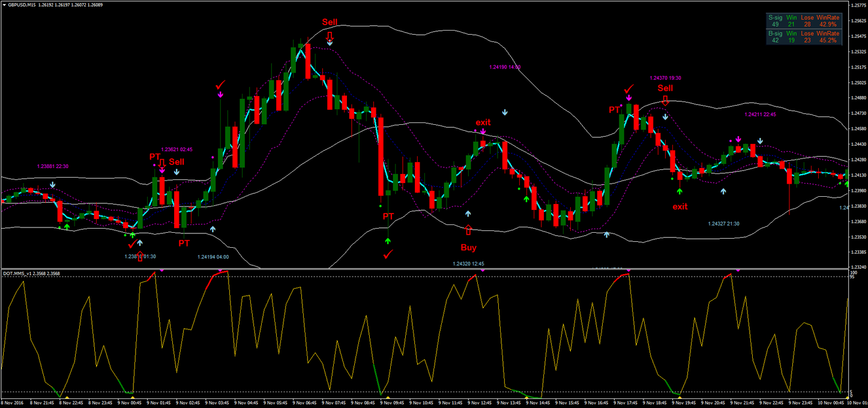Image resolution: width=868 pixels, height=408 pixels.
Task: Click the Buy text label
Action: pos(468,247)
